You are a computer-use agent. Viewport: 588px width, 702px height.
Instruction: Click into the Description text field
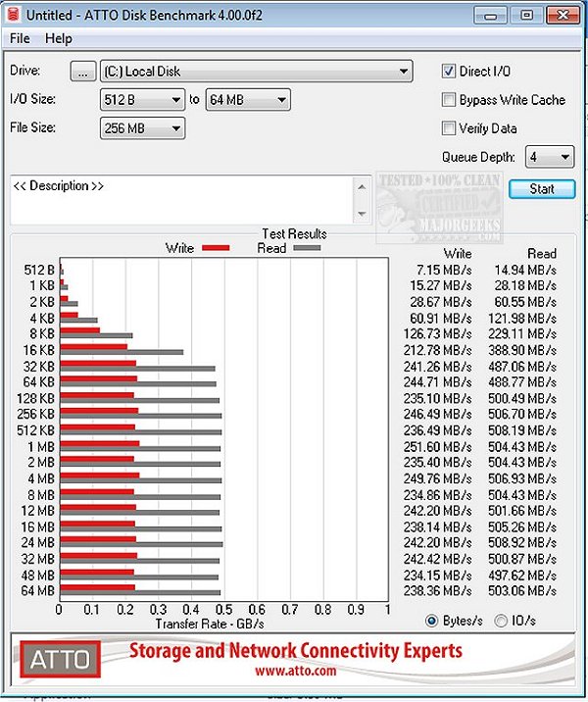coord(181,200)
